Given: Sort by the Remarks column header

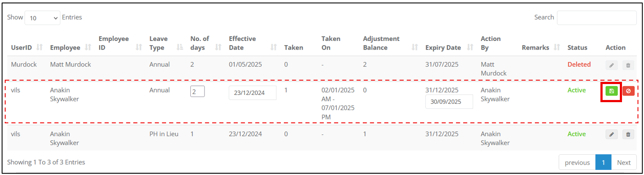Looking at the screenshot, I should (535, 47).
